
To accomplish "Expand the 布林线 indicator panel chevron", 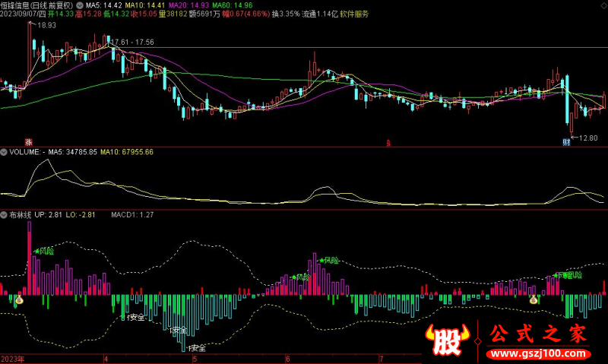I will [x=4, y=215].
